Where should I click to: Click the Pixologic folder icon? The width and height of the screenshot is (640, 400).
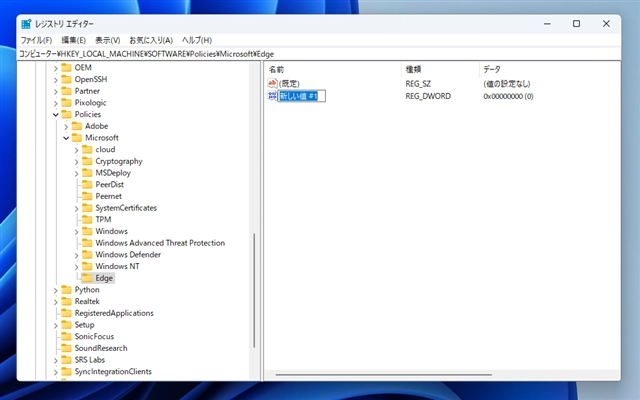(x=66, y=102)
